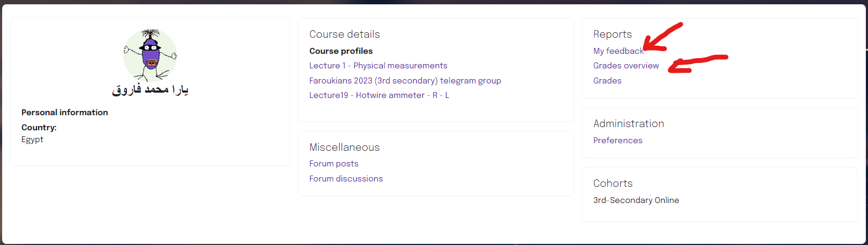Screen dimensions: 868x245
Task: Click the Miscellaneous section heading
Action: [x=344, y=148]
